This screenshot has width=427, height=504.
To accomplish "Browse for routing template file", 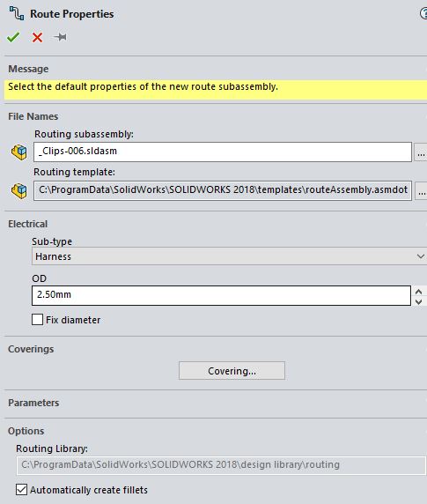I will pos(421,191).
